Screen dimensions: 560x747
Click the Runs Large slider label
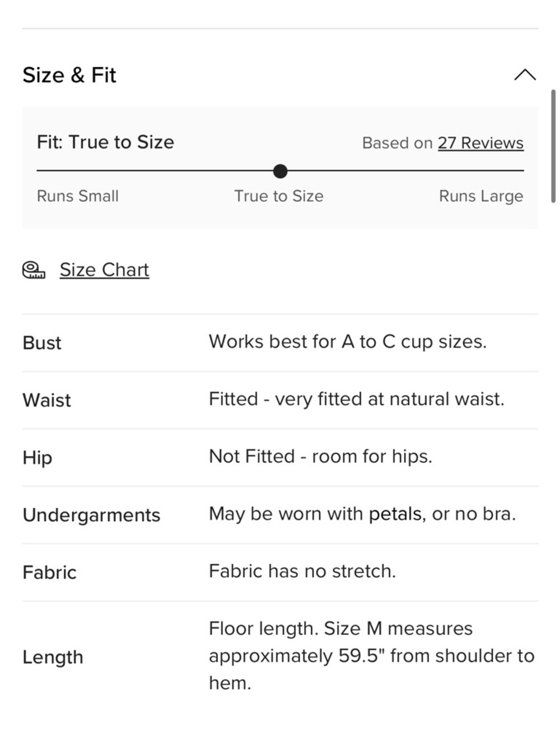[481, 196]
